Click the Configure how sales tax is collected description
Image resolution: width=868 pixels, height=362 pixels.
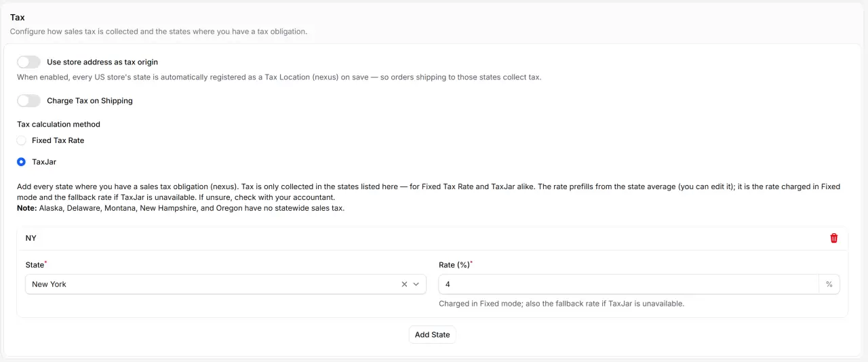click(158, 31)
